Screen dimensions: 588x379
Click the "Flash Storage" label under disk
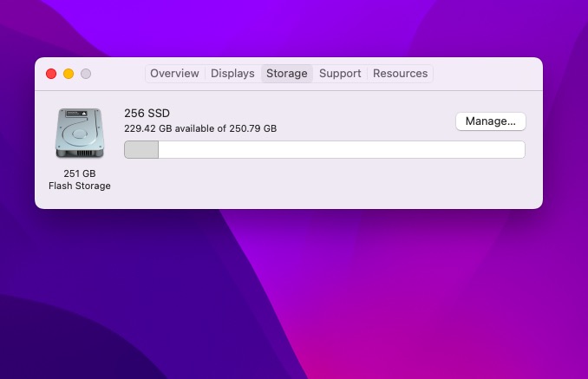coord(79,186)
